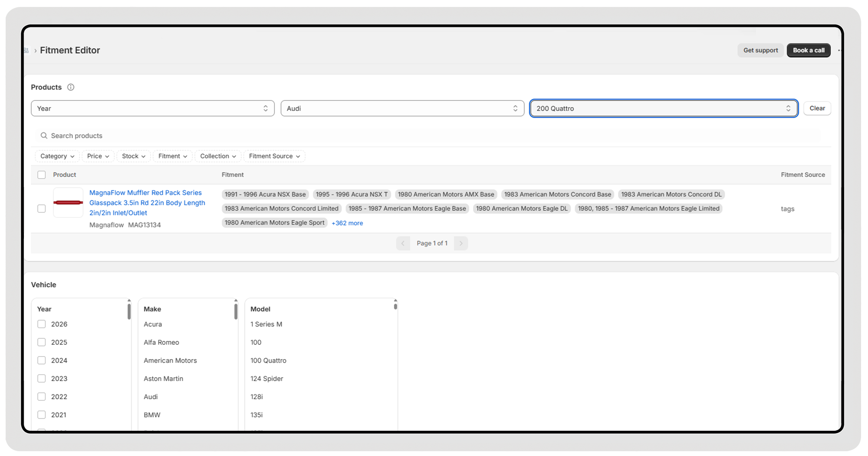Open the Year filter dropdown
The image size is (868, 456).
coord(153,109)
